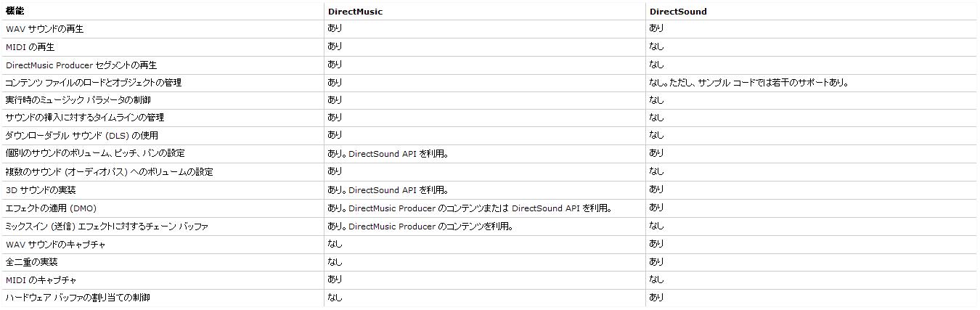Select the WAV サウンドの再生 row label
The width and height of the screenshot is (980, 310).
[x=44, y=29]
